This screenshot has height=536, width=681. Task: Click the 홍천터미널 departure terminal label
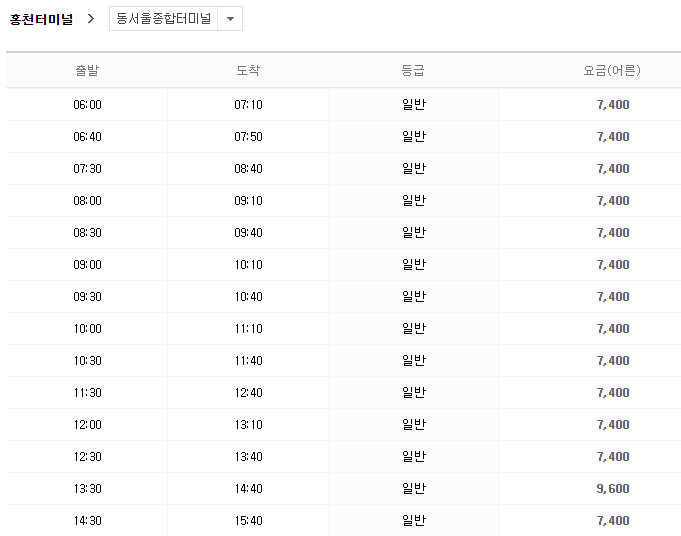42,19
